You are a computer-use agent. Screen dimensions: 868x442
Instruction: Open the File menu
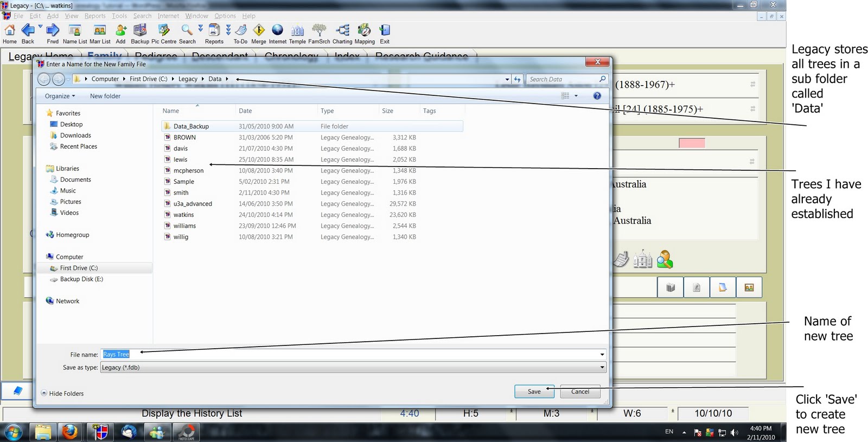(18, 16)
